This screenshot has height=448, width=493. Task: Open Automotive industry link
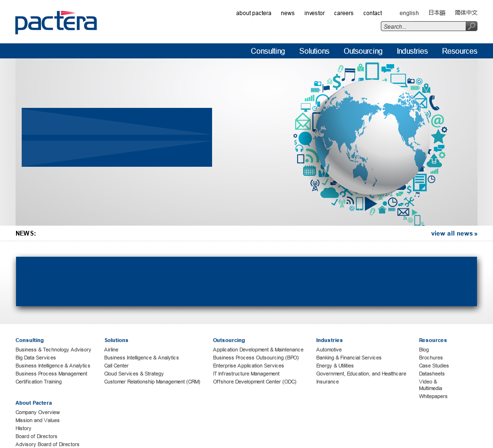point(329,350)
